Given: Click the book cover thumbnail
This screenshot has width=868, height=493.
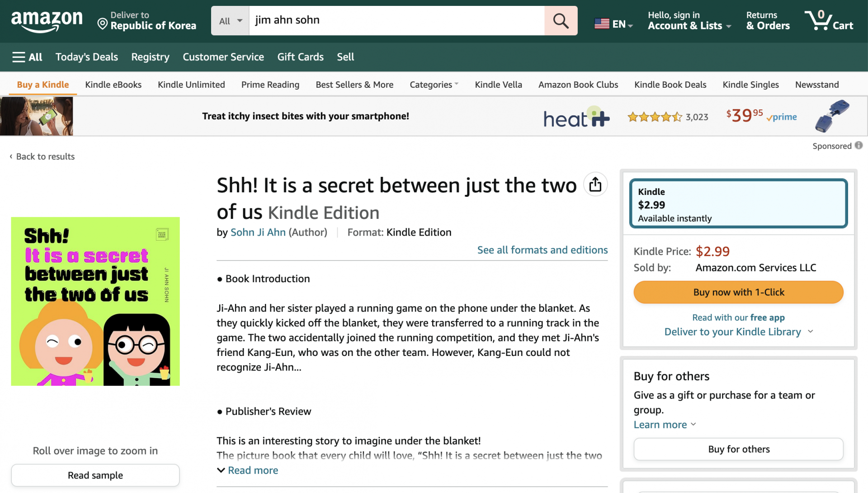Looking at the screenshot, I should pyautogui.click(x=95, y=301).
